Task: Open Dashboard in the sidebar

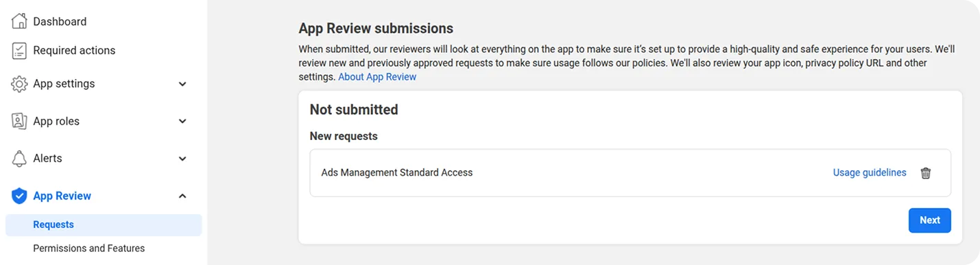Action: click(60, 21)
